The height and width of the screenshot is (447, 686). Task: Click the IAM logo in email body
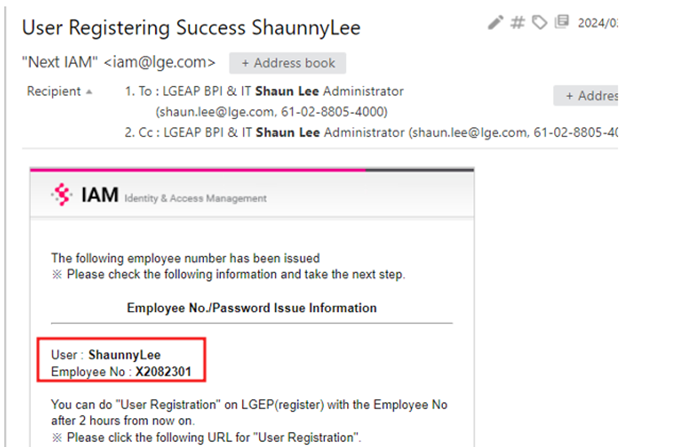click(x=77, y=197)
